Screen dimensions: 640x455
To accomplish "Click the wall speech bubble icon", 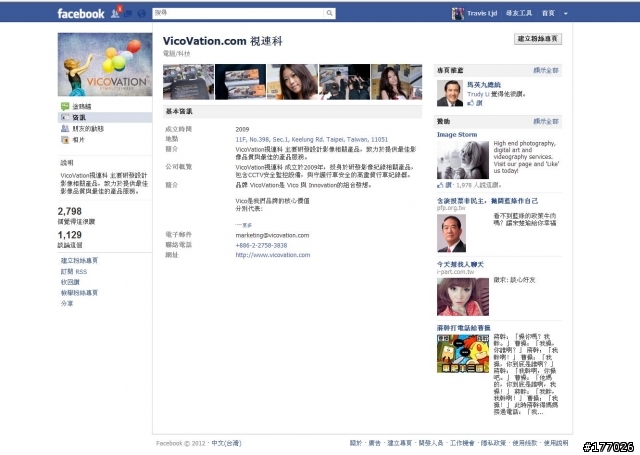I will [x=65, y=107].
